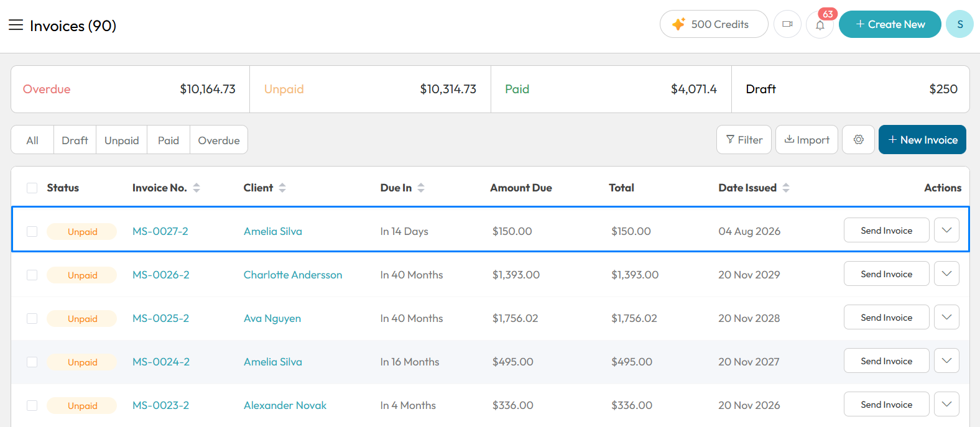Send Invoice for MS-0023-2
This screenshot has height=427, width=980.
pyautogui.click(x=886, y=404)
